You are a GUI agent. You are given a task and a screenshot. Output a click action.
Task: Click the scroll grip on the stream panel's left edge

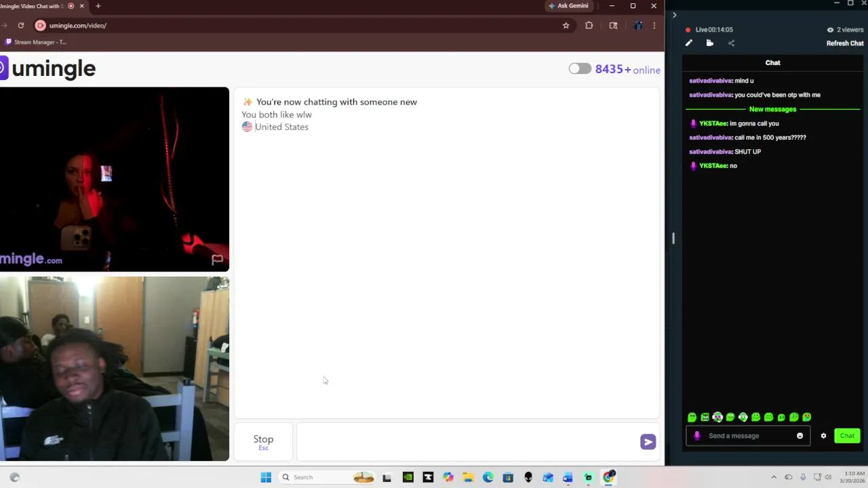pyautogui.click(x=673, y=239)
